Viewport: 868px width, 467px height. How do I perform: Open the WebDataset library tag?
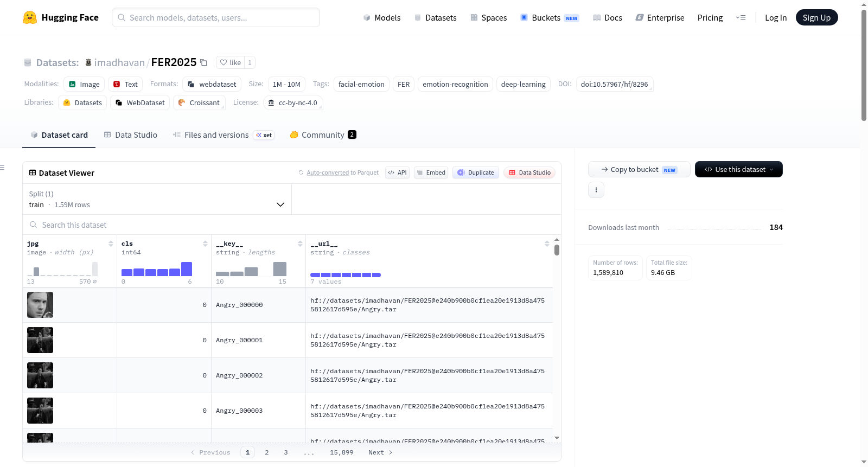[x=140, y=103]
